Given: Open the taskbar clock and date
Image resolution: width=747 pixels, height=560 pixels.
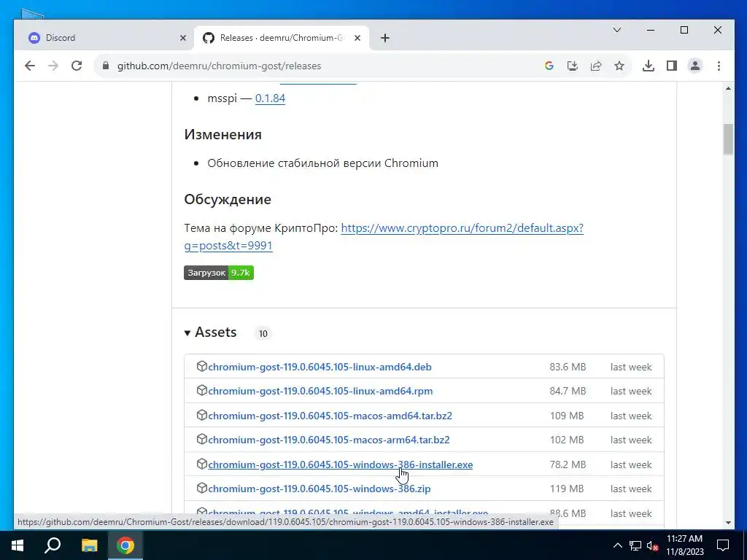Looking at the screenshot, I should (x=684, y=545).
